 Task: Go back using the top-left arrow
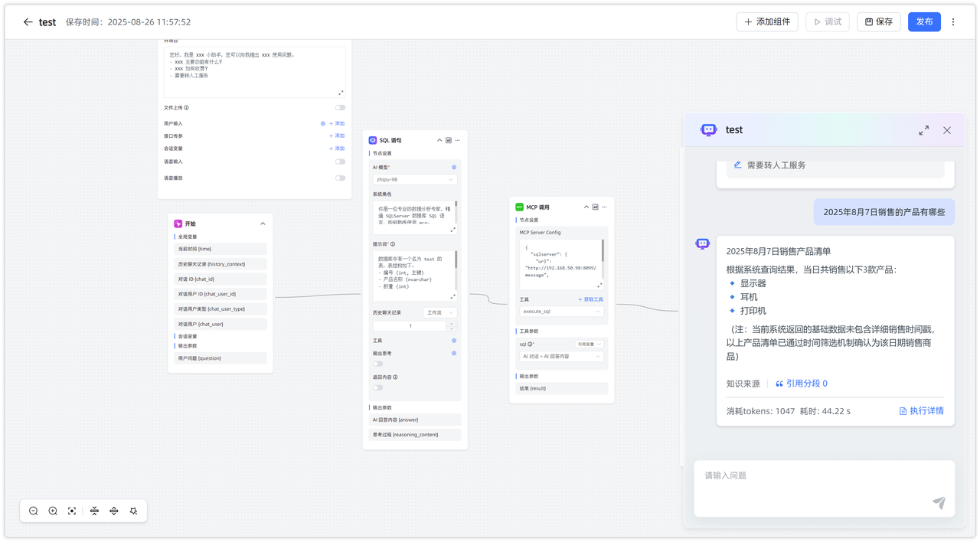(28, 22)
